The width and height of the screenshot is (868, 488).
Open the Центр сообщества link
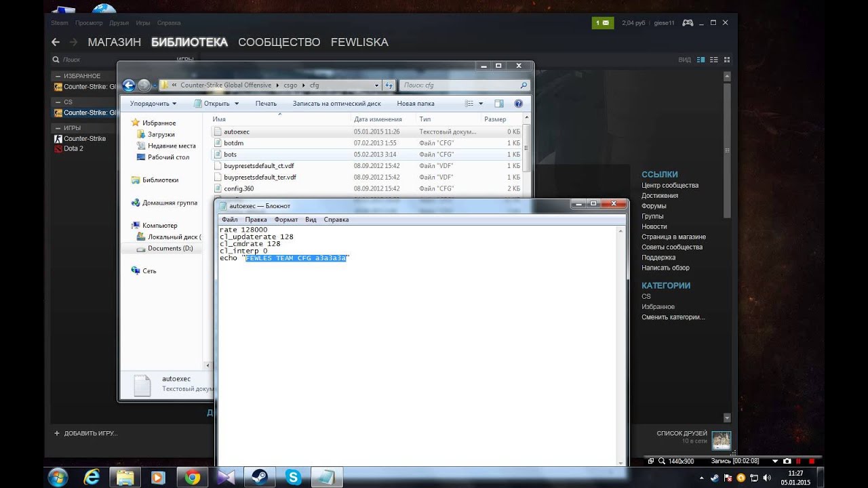pos(670,185)
